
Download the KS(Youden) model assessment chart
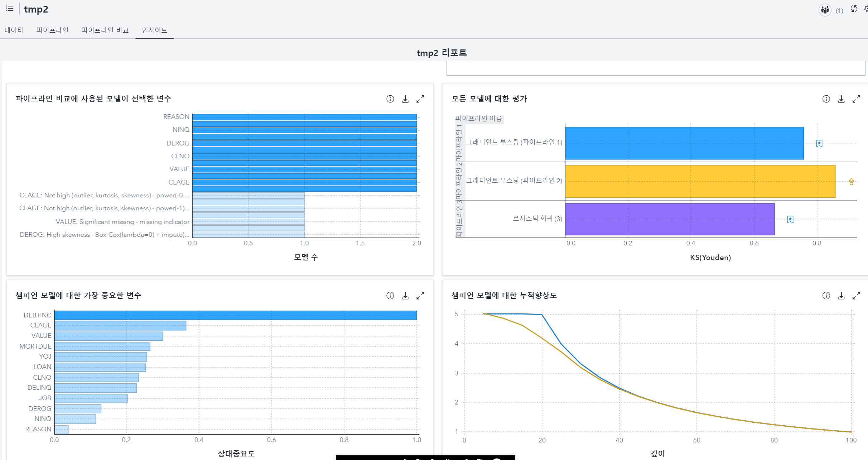[841, 99]
